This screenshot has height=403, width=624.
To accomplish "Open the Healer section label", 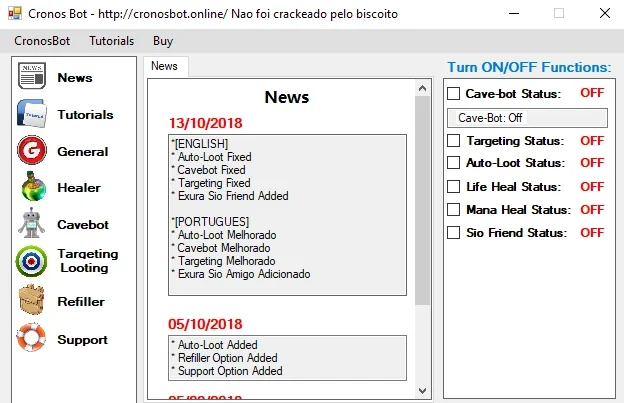I will (x=79, y=188).
